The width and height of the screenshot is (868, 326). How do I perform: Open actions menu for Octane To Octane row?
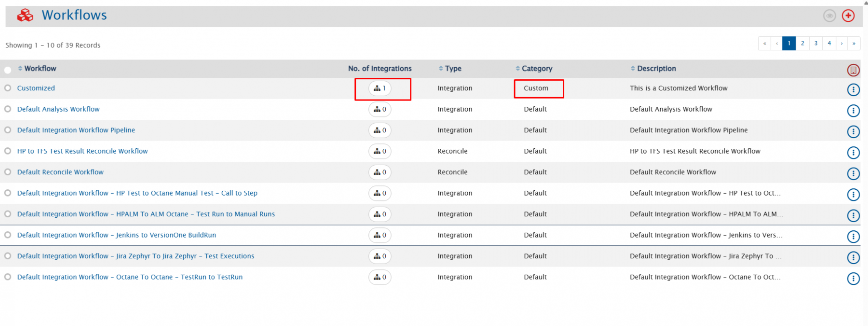pos(853,278)
